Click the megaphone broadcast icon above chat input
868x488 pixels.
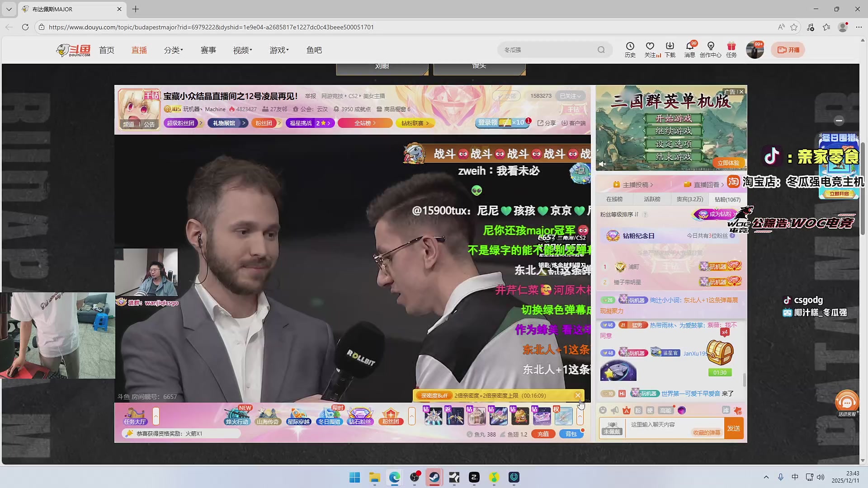pyautogui.click(x=614, y=410)
